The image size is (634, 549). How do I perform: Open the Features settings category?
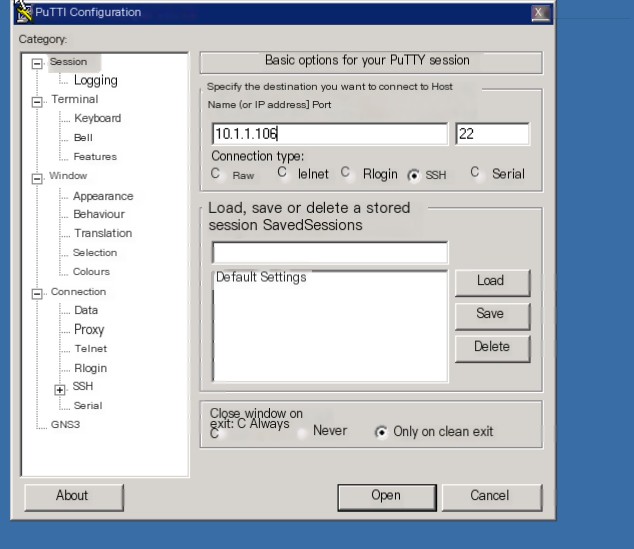tap(95, 156)
